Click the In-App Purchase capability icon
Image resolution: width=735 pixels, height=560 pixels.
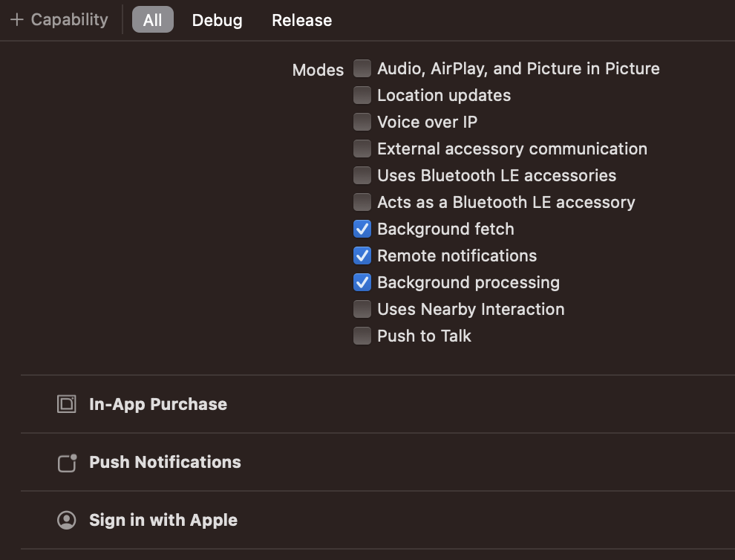pos(67,404)
